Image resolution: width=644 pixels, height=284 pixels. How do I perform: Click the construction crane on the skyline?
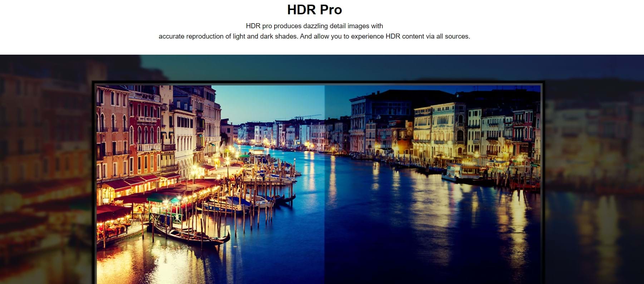(x=308, y=117)
